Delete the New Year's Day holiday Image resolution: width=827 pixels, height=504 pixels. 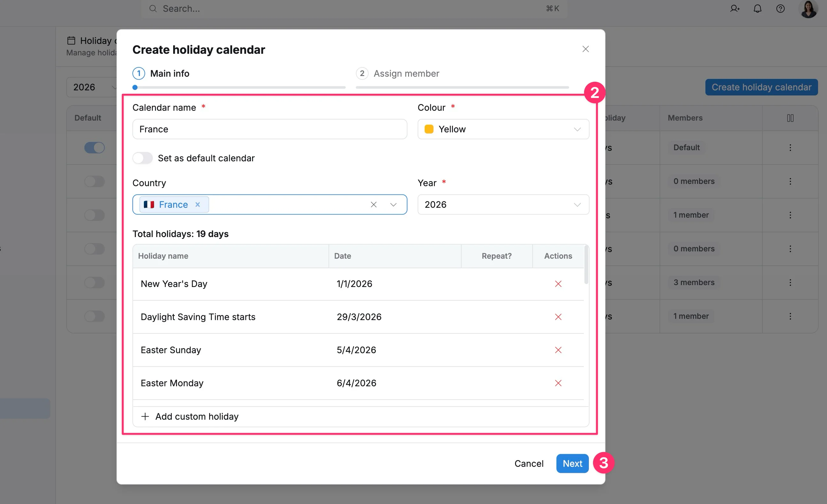558,284
